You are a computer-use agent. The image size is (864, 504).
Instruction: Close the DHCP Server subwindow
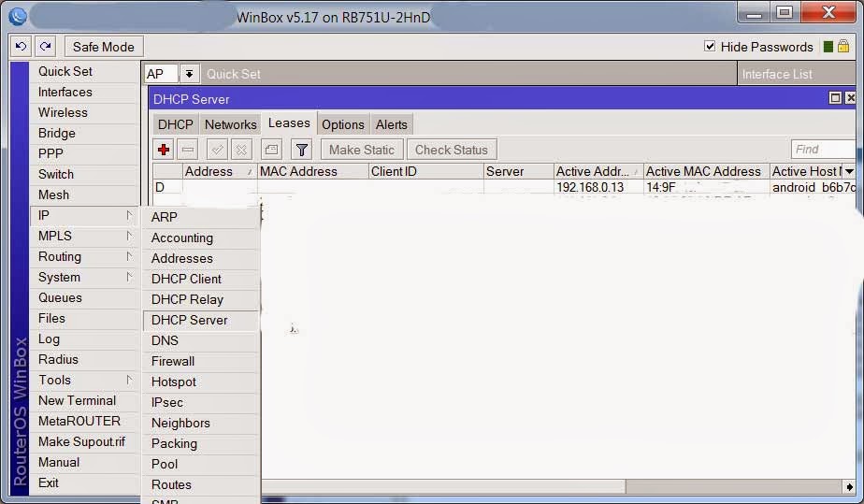tap(850, 98)
